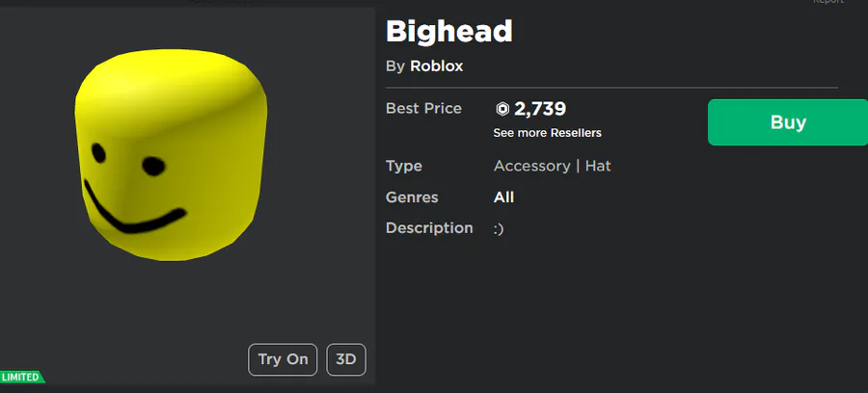Click the 2,739 price value
The image size is (868, 393).
[540, 109]
